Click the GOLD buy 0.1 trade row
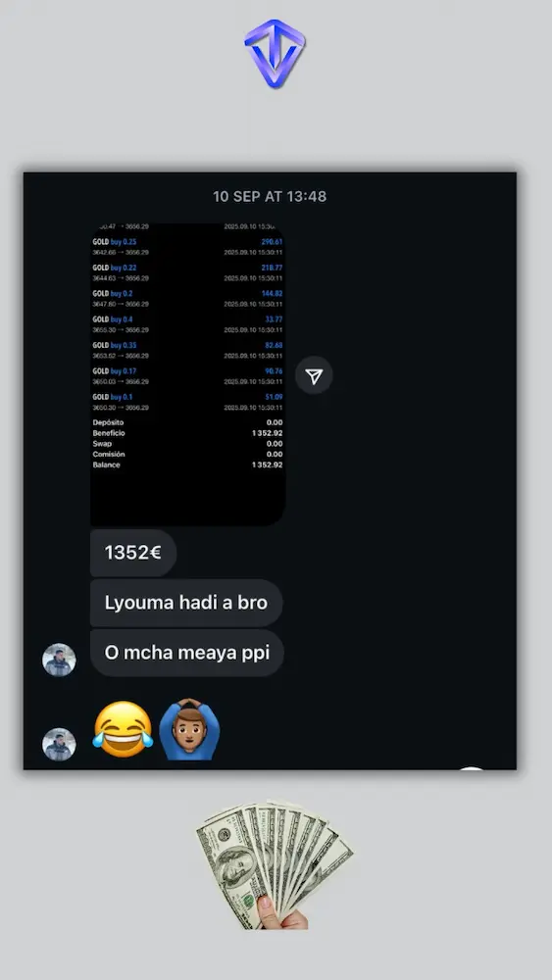Viewport: 552px width, 980px height. [187, 402]
